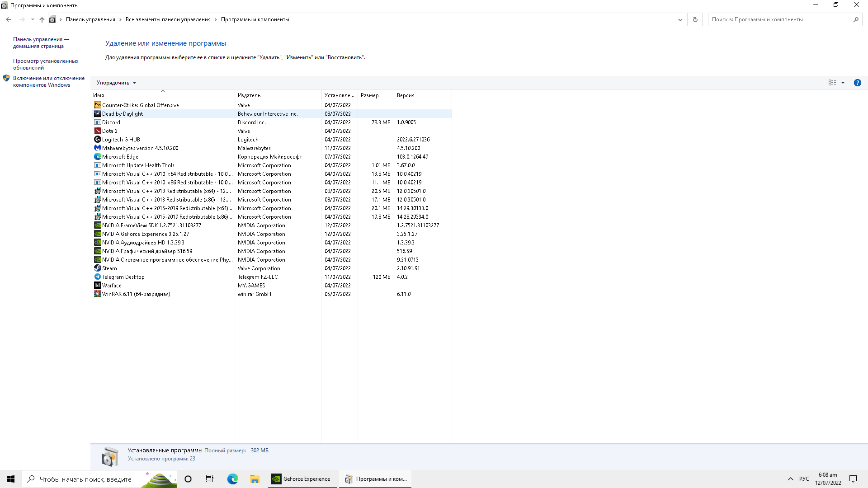Click the search magnifier icon
This screenshot has width=868, height=488.
pos(856,19)
